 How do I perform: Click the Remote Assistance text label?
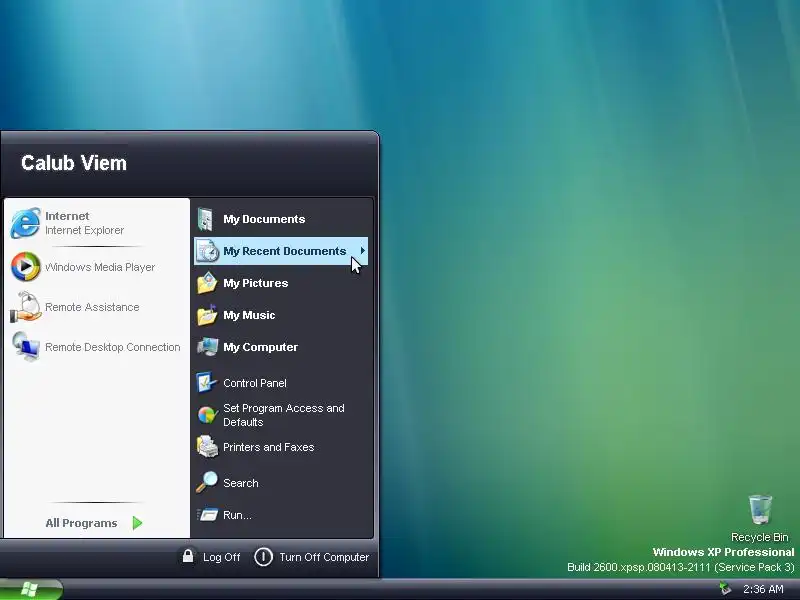coord(92,307)
